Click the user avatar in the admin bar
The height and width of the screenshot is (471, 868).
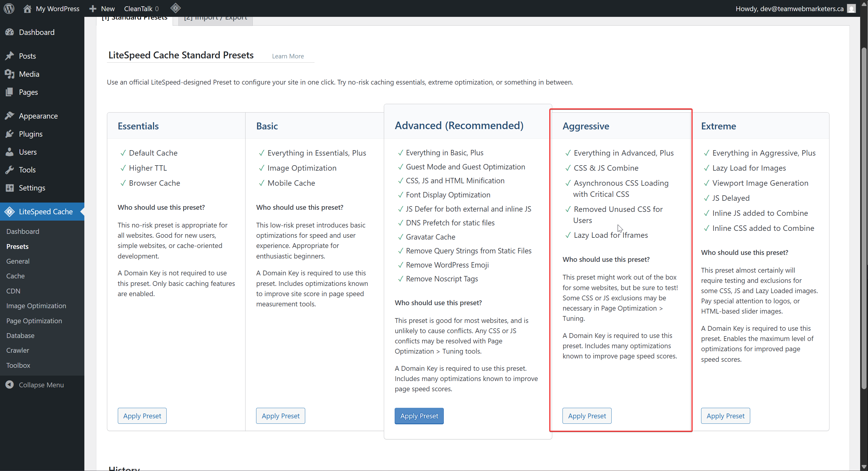[851, 8]
